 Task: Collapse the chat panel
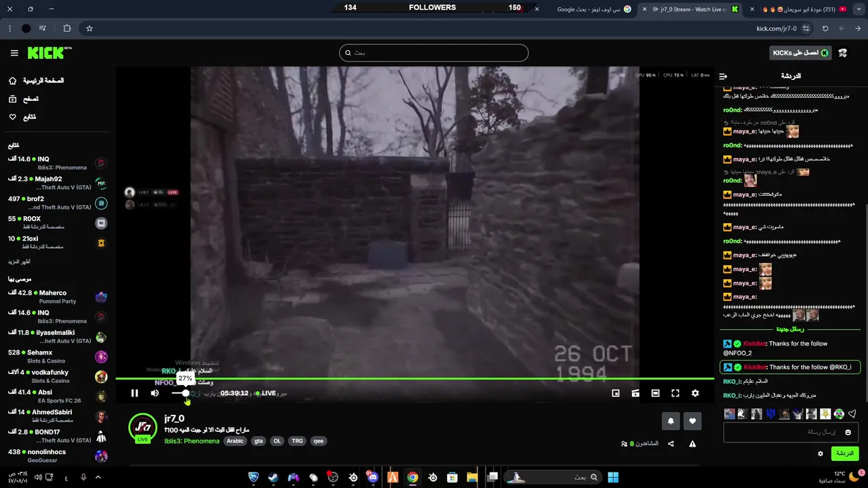723,76
